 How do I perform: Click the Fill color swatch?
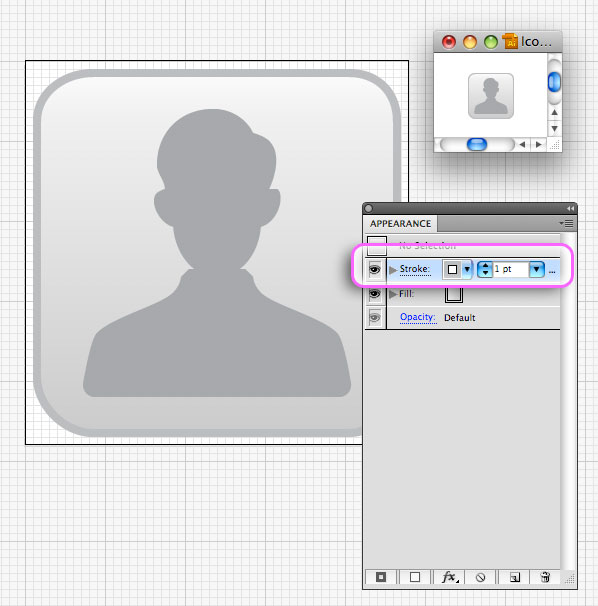[x=453, y=294]
